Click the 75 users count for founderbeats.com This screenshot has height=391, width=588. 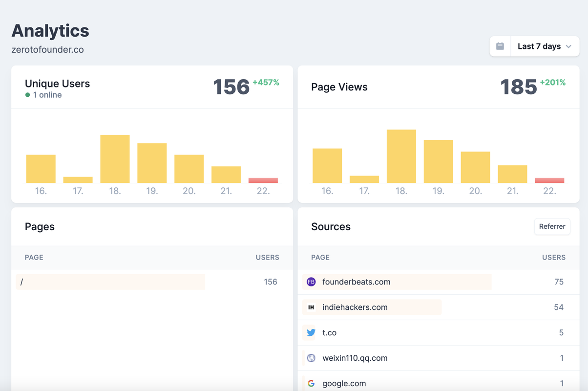[559, 282]
